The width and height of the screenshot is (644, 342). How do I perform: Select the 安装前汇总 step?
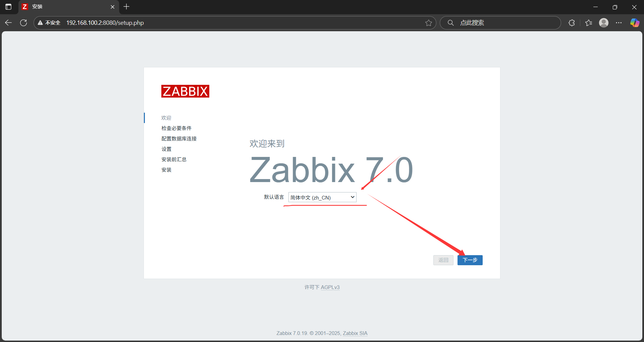click(x=174, y=160)
